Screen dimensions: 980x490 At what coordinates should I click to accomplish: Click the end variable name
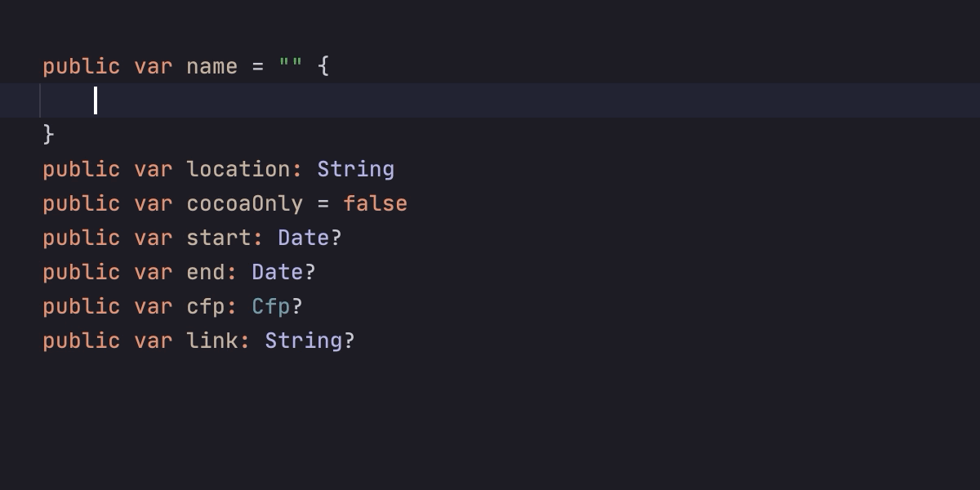click(x=206, y=272)
